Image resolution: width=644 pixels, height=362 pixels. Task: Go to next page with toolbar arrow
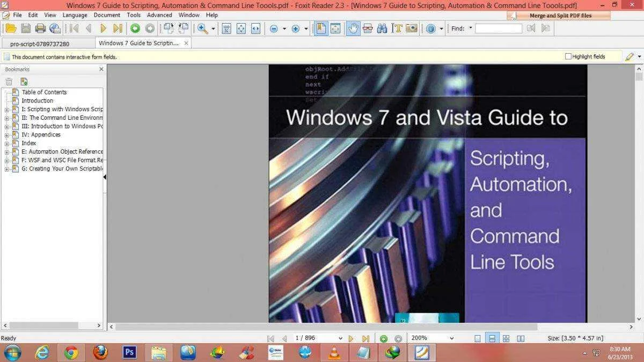(104, 28)
